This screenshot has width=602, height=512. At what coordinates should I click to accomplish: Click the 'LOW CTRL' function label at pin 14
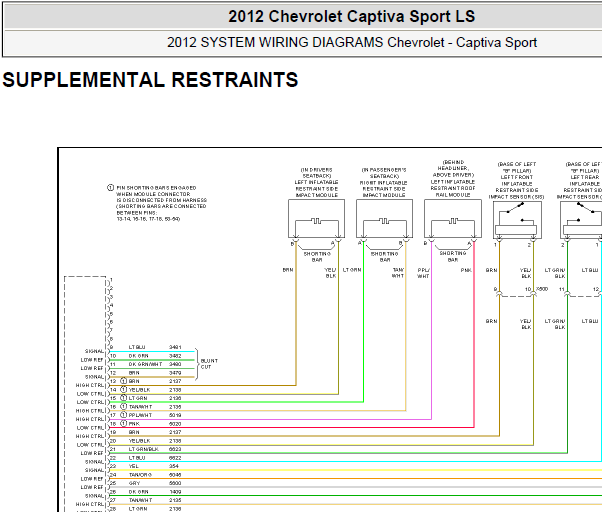pos(90,394)
